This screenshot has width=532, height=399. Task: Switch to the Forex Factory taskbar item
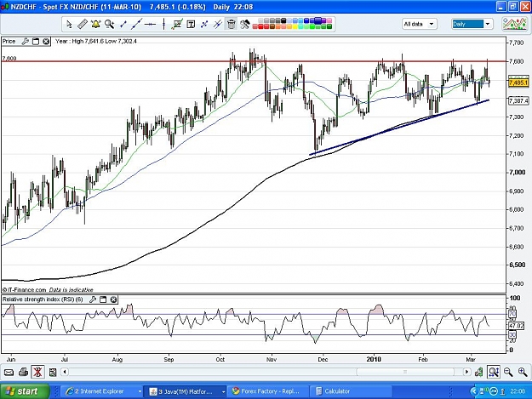point(268,391)
